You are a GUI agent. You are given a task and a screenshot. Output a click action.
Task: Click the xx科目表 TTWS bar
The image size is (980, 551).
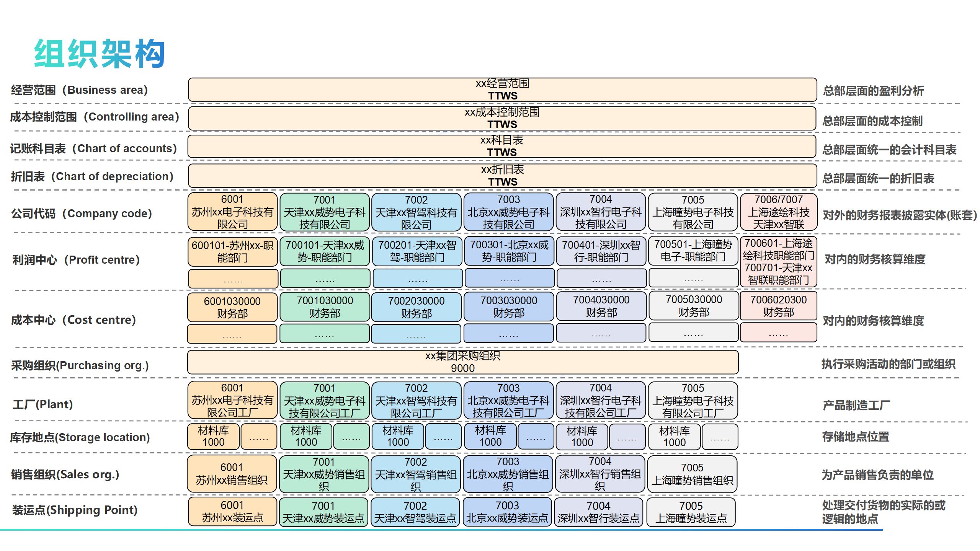[x=502, y=147]
